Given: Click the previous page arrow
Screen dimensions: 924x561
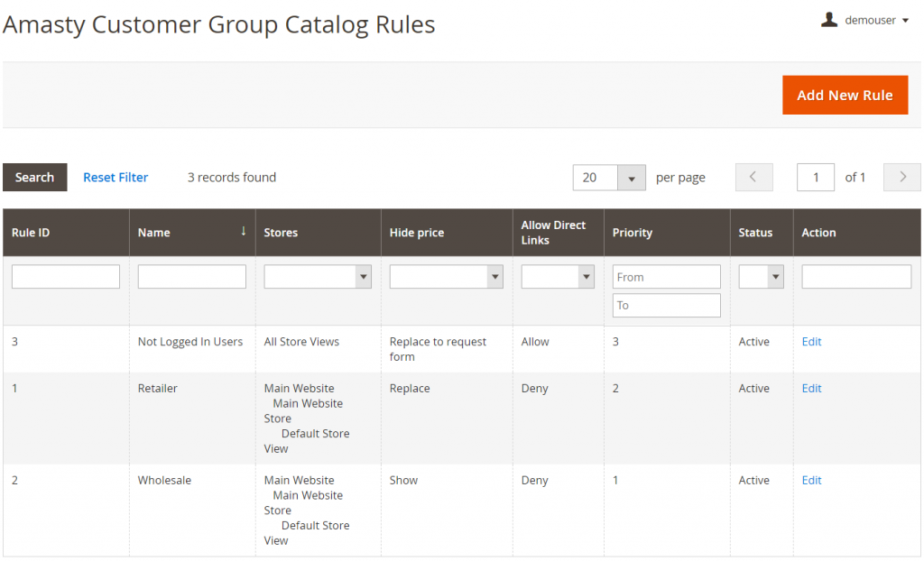Looking at the screenshot, I should [753, 177].
